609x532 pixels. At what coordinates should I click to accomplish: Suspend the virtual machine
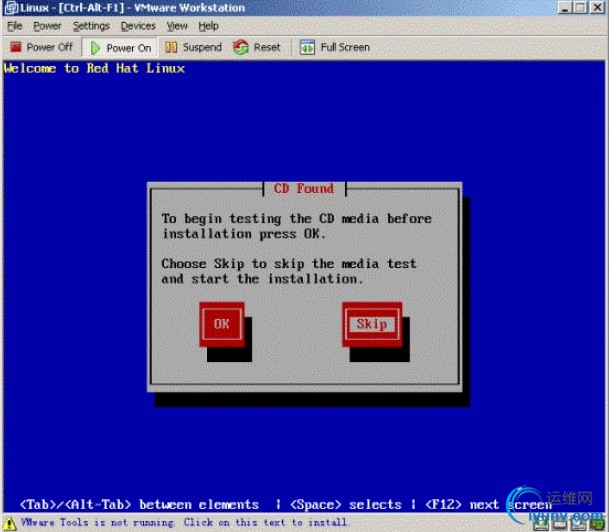(x=193, y=47)
